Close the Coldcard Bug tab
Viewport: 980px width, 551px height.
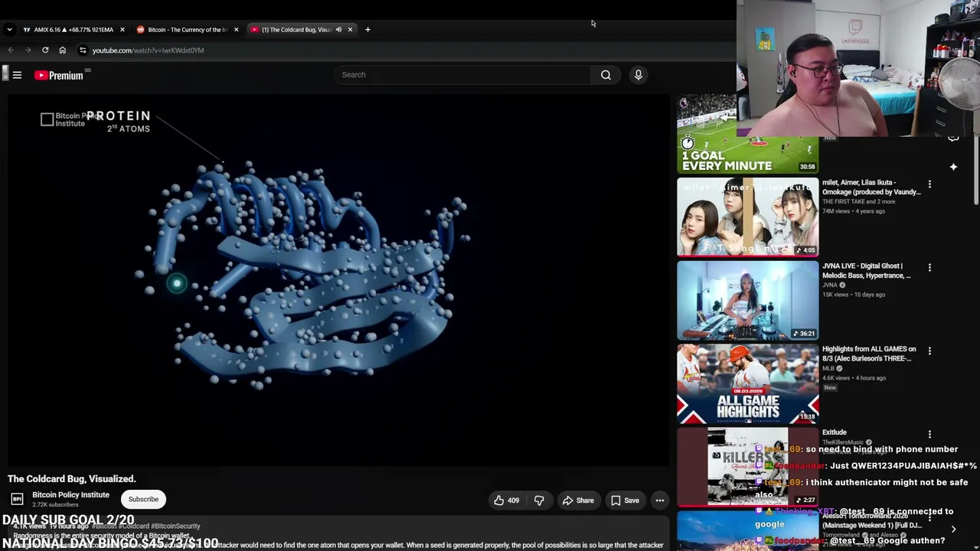pyautogui.click(x=350, y=30)
